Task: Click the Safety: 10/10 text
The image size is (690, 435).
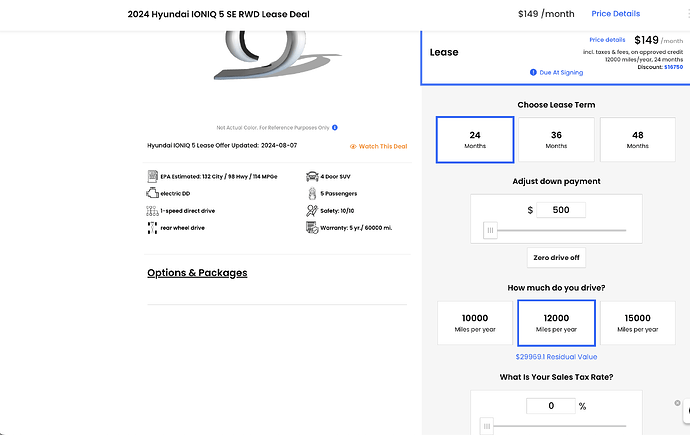Action: click(x=337, y=211)
